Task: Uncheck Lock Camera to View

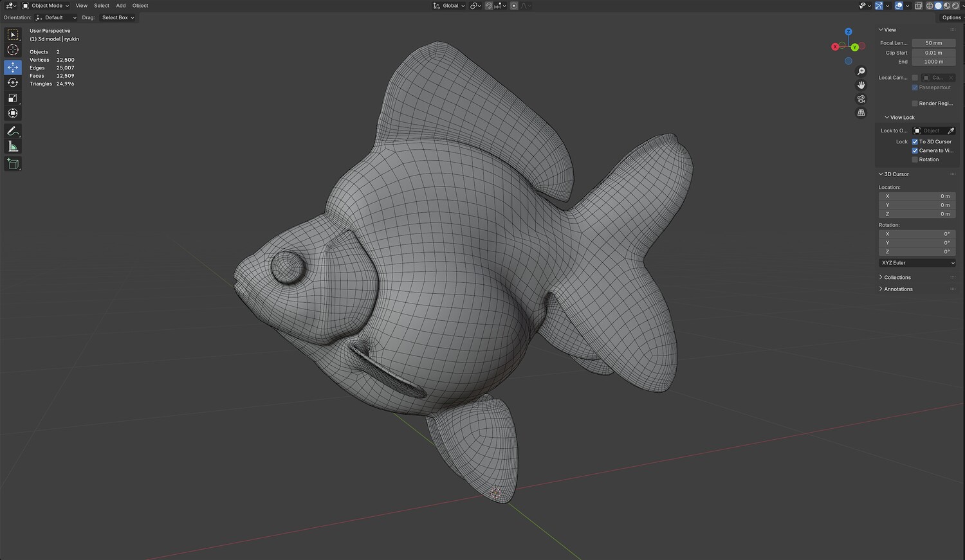Action: (915, 150)
